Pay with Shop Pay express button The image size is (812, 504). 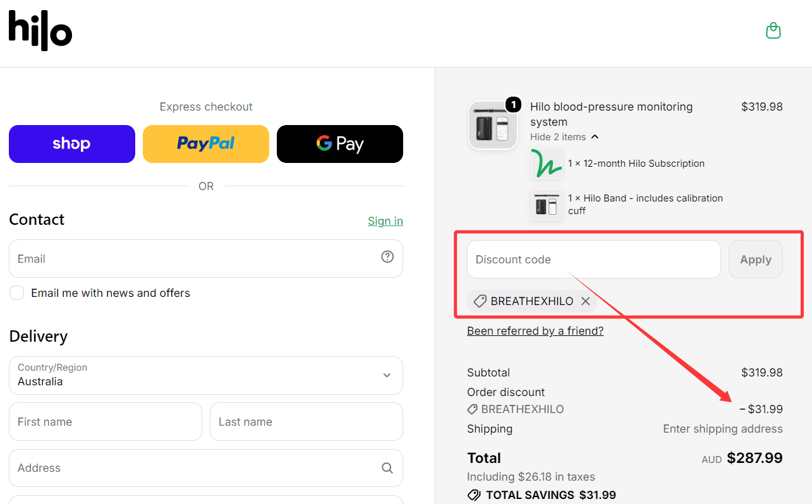pyautogui.click(x=72, y=144)
